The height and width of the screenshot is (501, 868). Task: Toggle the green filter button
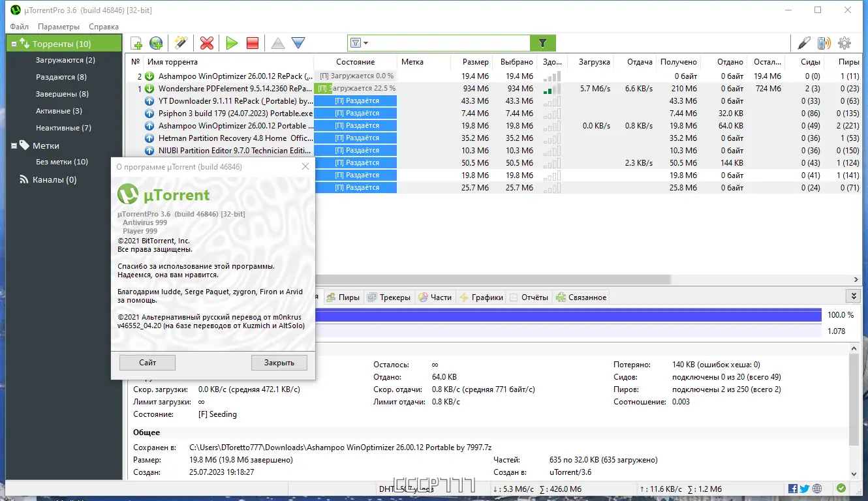542,42
